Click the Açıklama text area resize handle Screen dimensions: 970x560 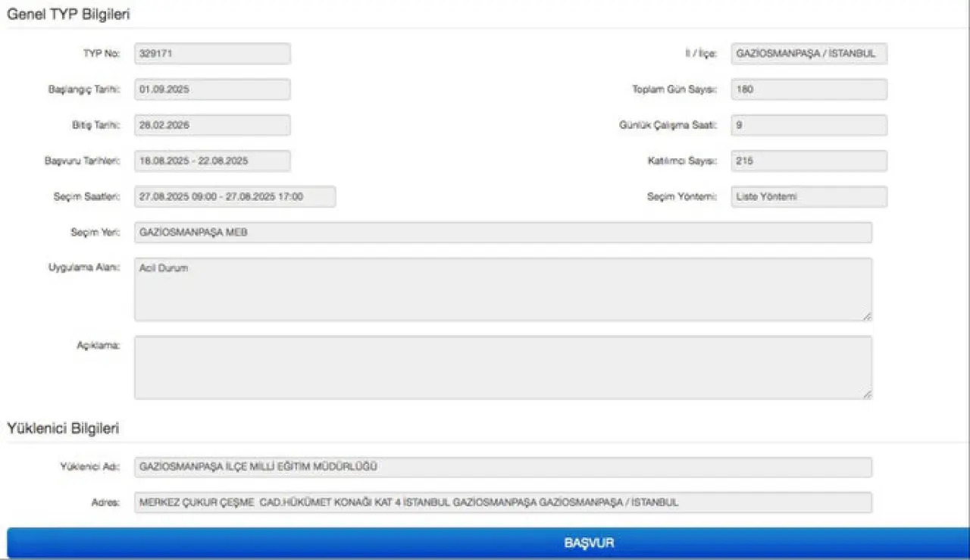click(x=867, y=394)
